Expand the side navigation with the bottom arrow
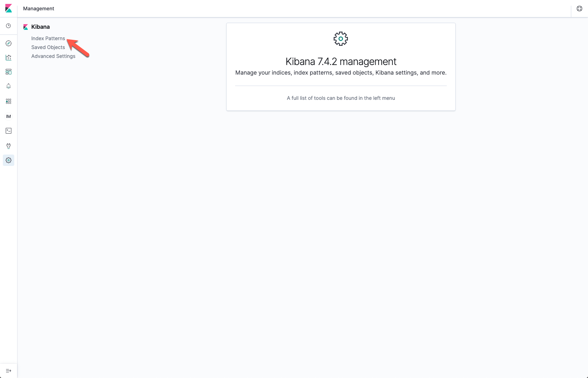The height and width of the screenshot is (378, 588). tap(9, 371)
